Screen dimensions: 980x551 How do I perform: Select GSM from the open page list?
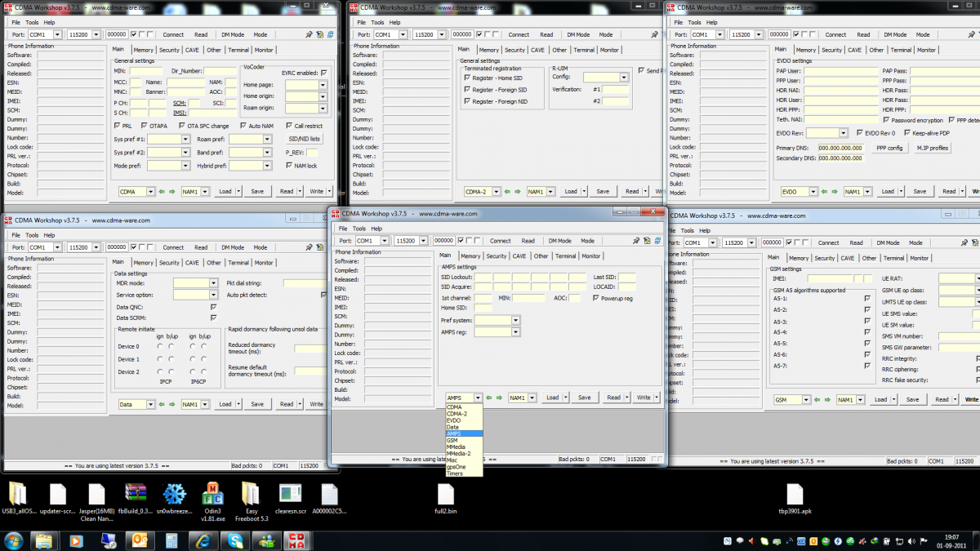pos(452,440)
